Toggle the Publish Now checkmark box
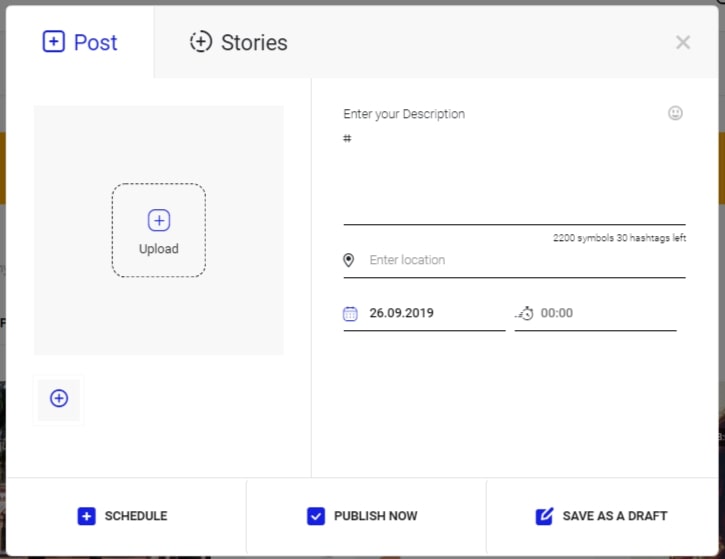This screenshot has width=725, height=559. click(x=316, y=516)
